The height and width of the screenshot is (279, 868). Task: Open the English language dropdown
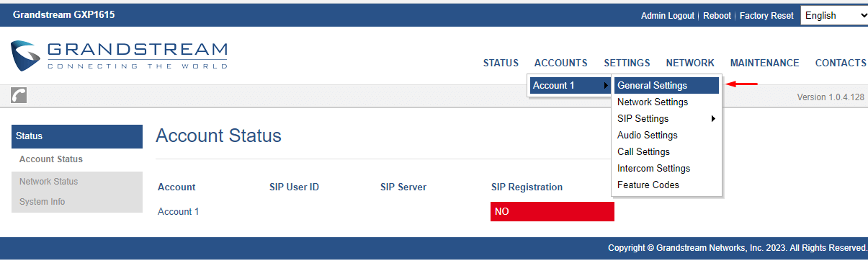[834, 15]
